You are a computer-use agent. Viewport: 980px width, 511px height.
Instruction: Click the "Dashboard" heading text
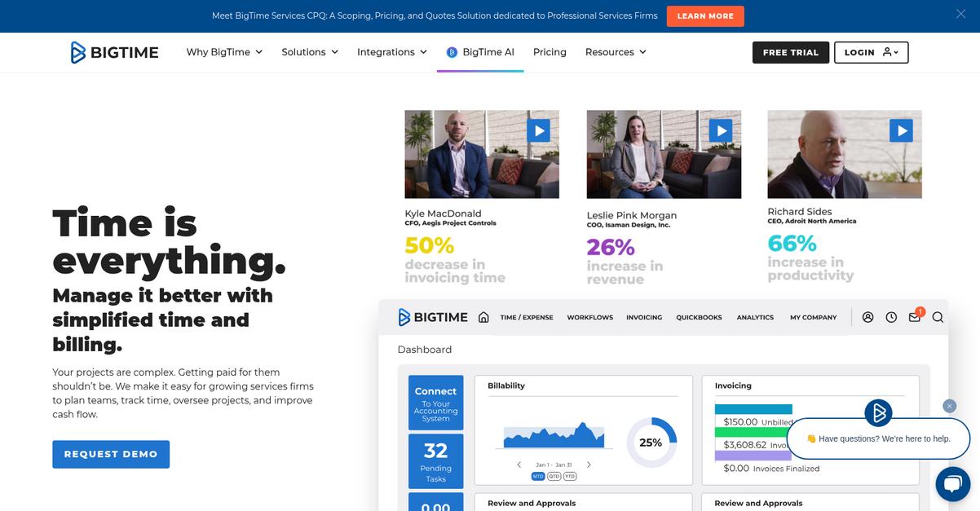pyautogui.click(x=424, y=350)
